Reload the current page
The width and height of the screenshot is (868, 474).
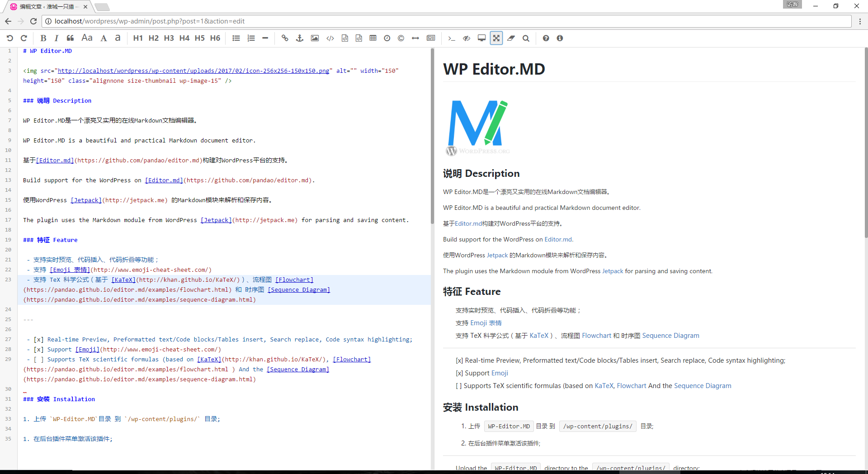[33, 21]
